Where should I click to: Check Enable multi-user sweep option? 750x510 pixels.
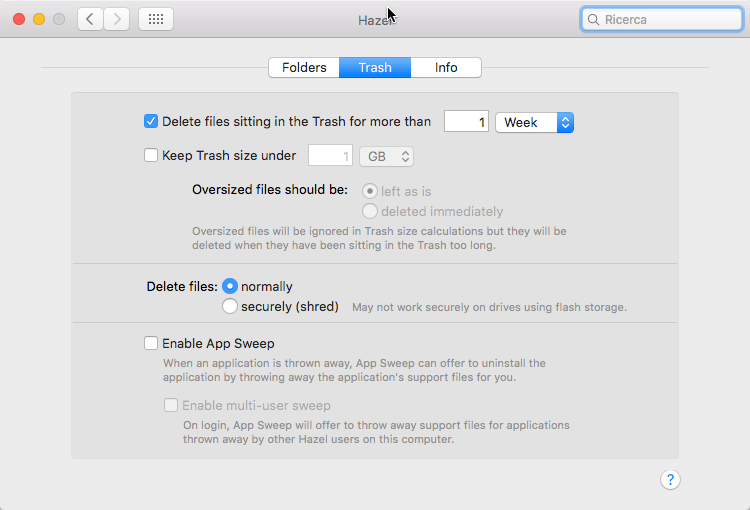coord(171,405)
